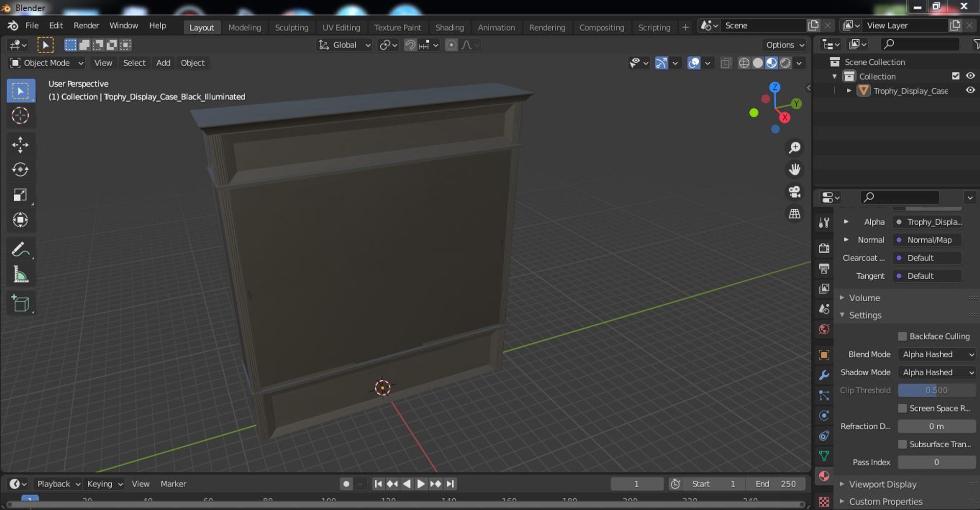Click the zoom magnifier viewport icon
Screen dimensions: 980x510
click(795, 148)
